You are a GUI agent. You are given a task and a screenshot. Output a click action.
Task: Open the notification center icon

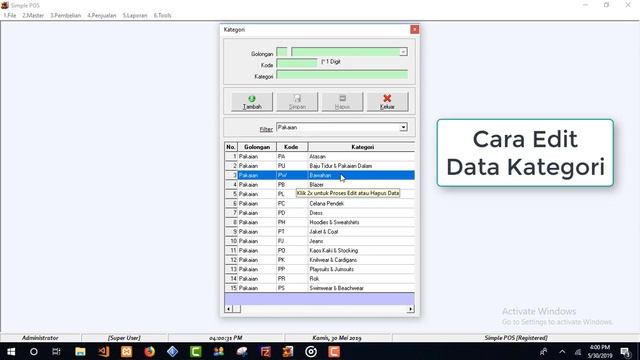tap(625, 351)
